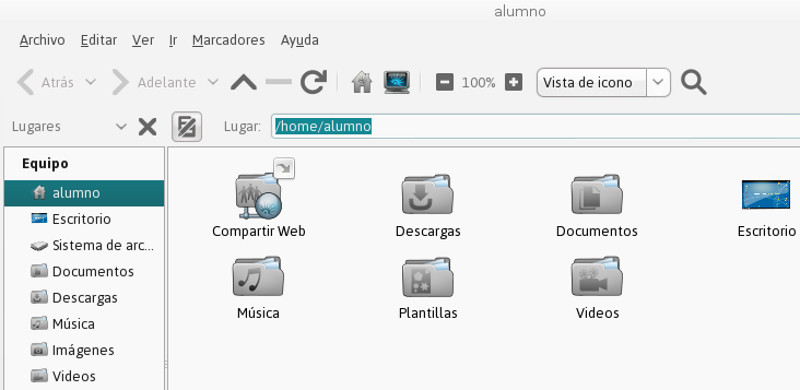800x390 pixels.
Task: Select the Plantillas folder icon
Action: 428,276
